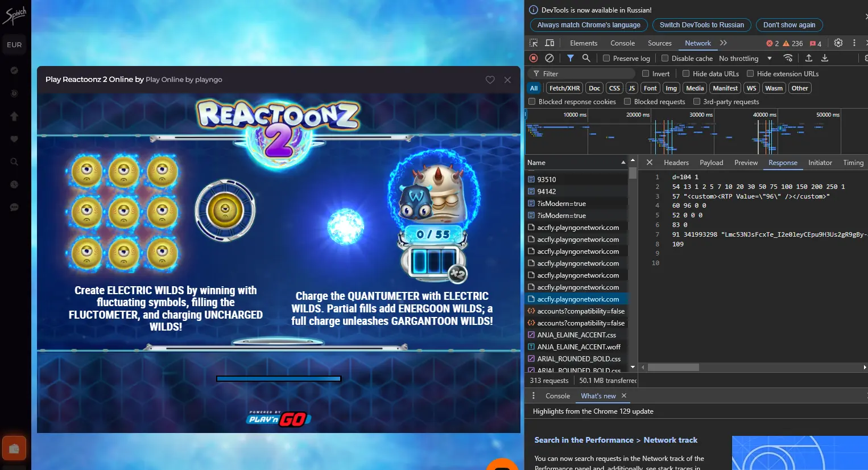This screenshot has width=868, height=470.
Task: Select request row 93510
Action: [576, 179]
